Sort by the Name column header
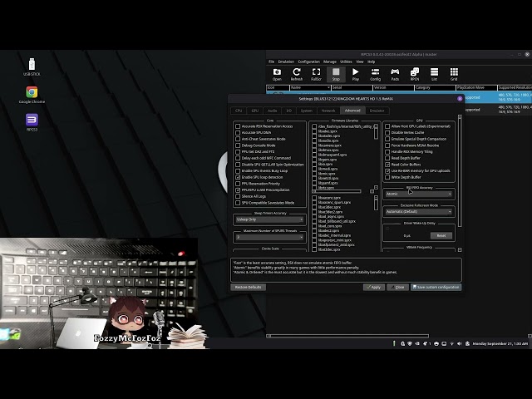Viewport: 532px width, 399px height. (310, 87)
